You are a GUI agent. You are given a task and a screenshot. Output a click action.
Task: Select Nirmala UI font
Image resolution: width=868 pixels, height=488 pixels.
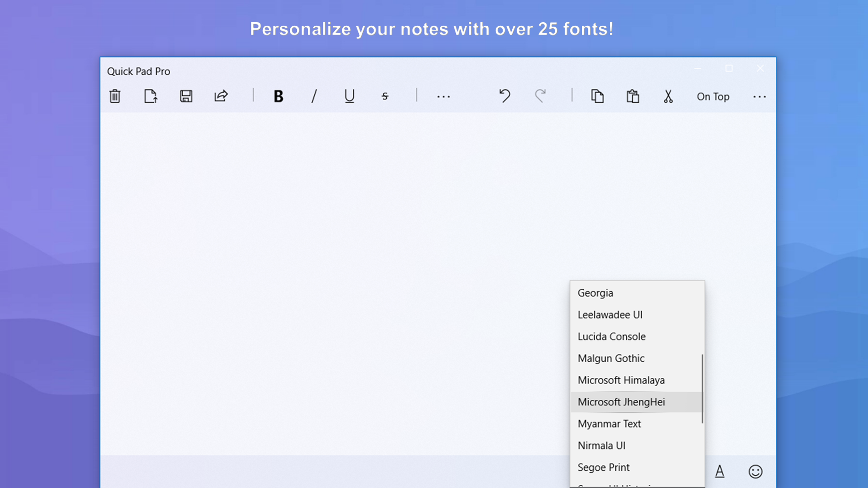(x=637, y=446)
